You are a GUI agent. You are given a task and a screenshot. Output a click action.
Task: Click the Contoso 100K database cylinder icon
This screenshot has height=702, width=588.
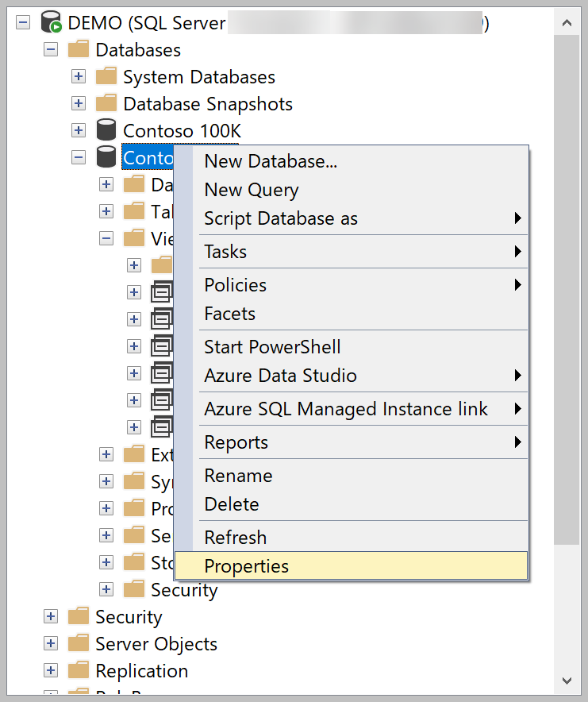point(106,130)
